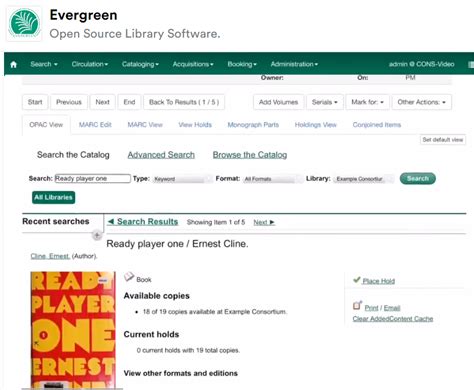Click the Book format icon
The height and width of the screenshot is (390, 474).
(129, 277)
